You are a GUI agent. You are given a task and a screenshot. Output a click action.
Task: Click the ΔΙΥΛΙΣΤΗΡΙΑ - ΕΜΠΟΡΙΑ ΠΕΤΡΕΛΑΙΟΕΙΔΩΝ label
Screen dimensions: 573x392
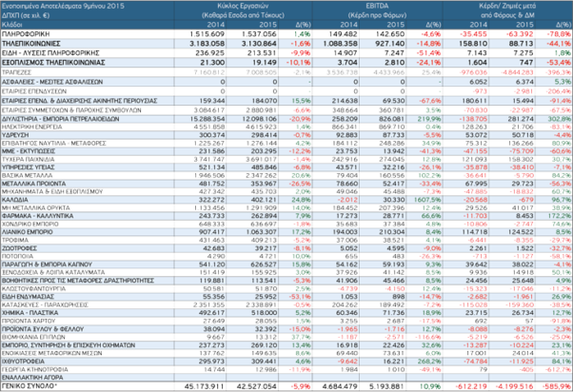click(55, 119)
